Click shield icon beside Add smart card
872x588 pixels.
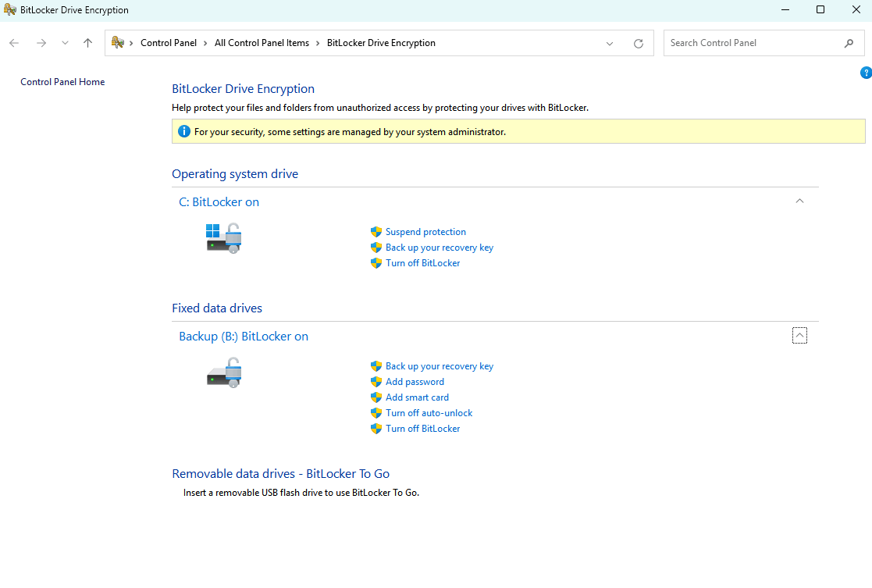[x=376, y=397]
